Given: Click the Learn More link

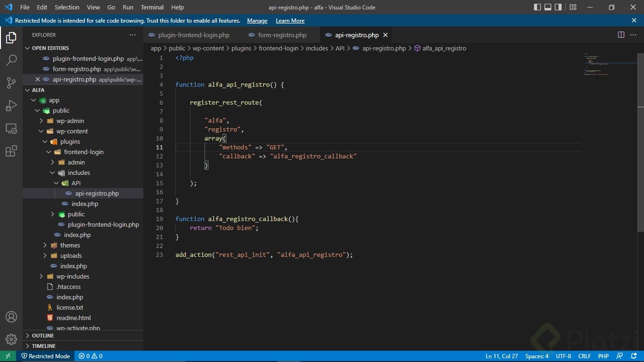Looking at the screenshot, I should coord(290,21).
